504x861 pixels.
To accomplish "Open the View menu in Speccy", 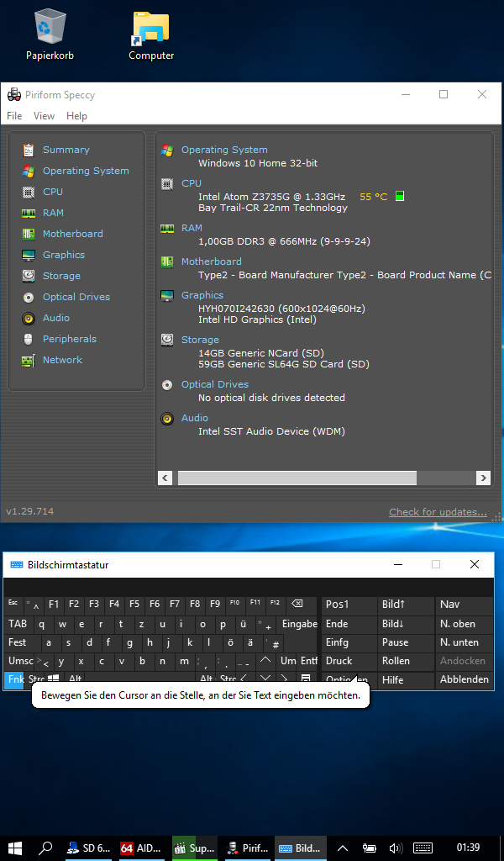I will pos(44,116).
